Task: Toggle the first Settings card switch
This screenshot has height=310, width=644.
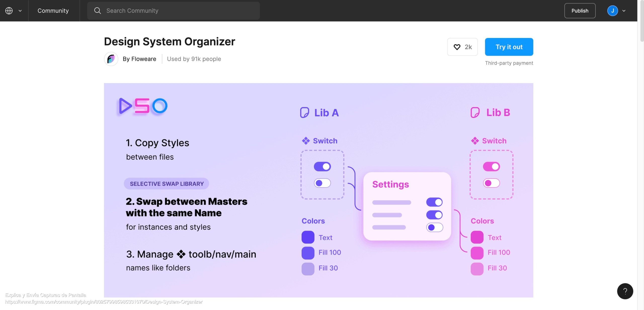Action: [434, 202]
